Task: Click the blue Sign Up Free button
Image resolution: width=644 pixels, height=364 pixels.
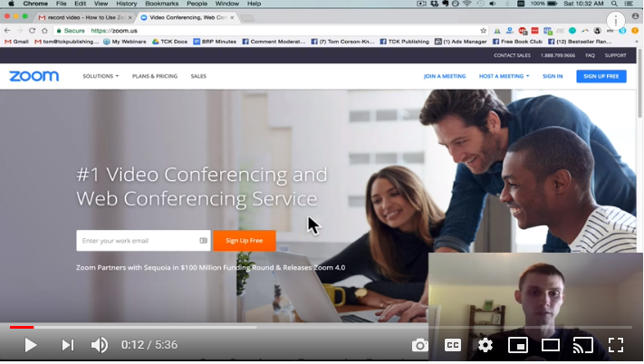Action: pyautogui.click(x=601, y=76)
